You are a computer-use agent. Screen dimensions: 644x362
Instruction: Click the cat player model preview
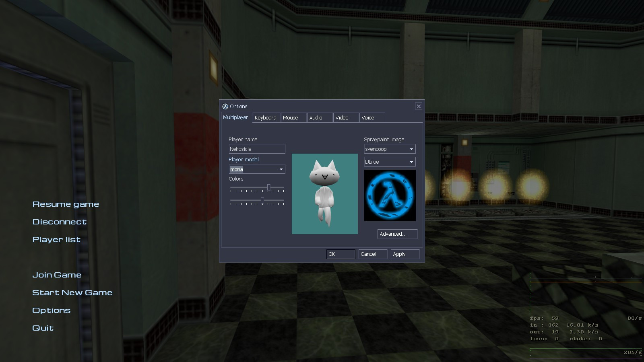tap(324, 193)
